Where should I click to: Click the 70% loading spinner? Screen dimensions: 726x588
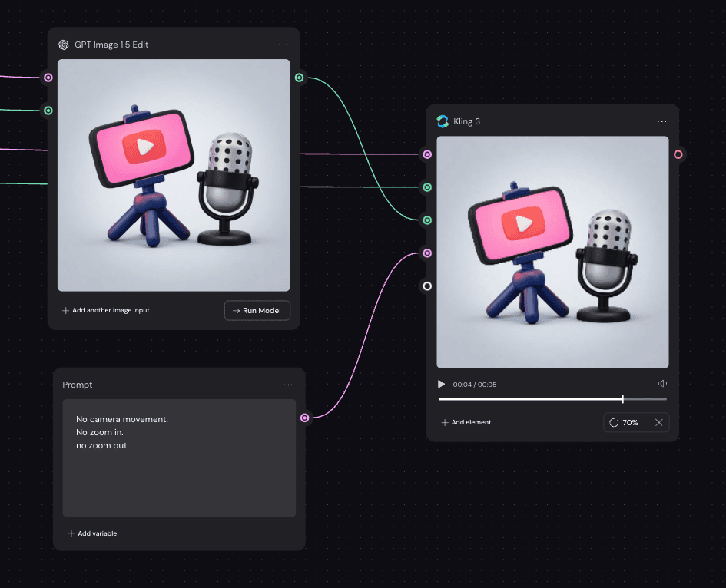(614, 422)
